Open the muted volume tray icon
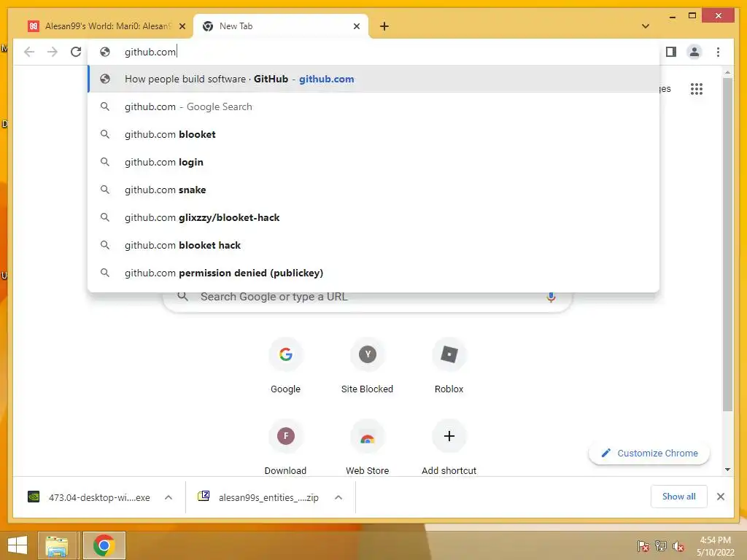 (678, 546)
